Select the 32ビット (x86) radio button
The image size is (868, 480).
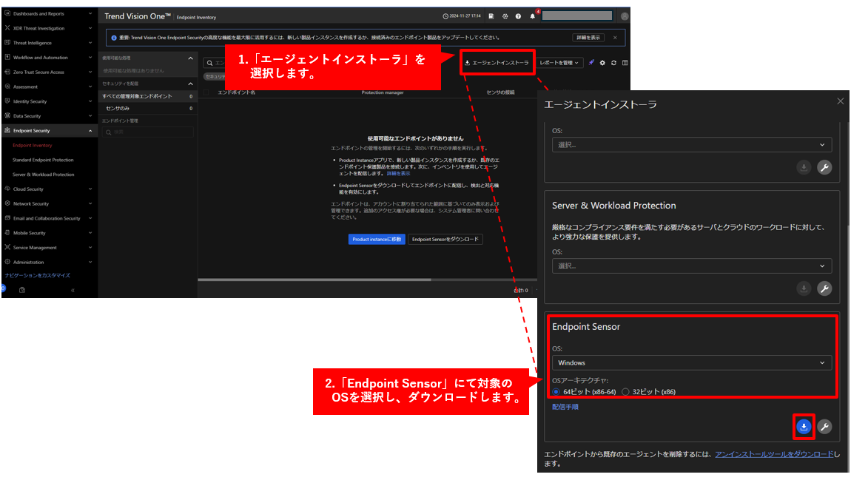pos(626,391)
